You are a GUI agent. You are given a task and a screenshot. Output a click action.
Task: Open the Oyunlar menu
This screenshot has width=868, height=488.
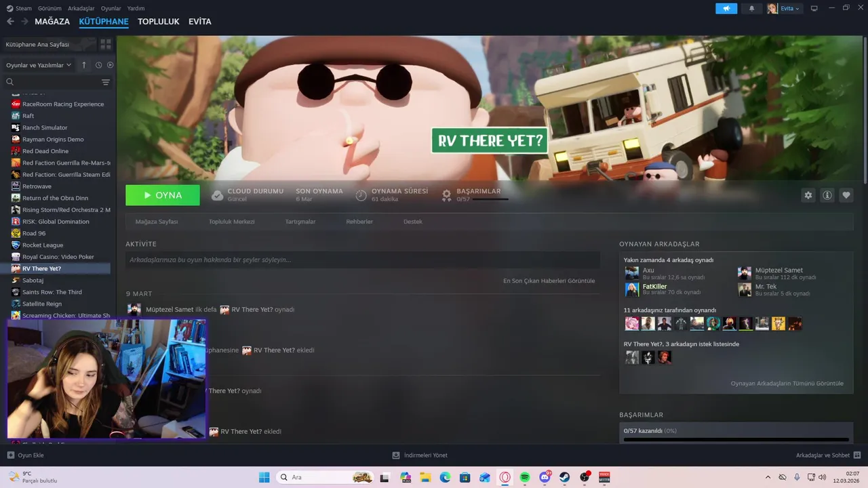(111, 8)
